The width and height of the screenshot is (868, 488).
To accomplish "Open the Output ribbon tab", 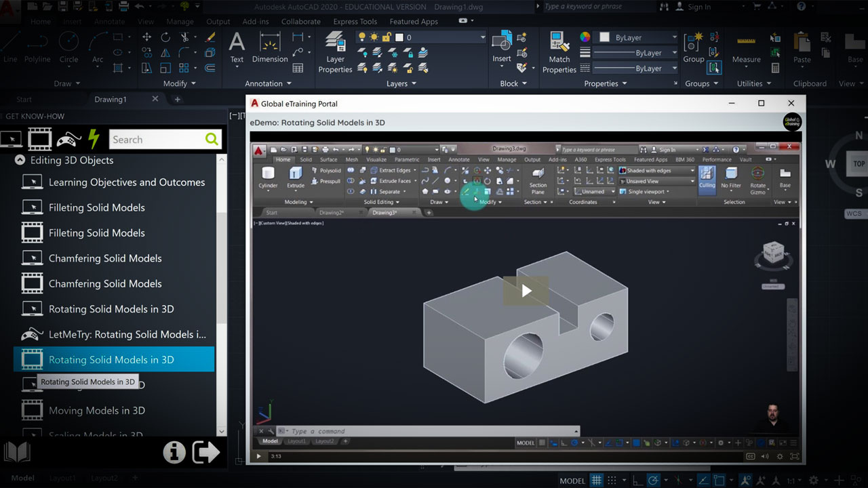I will click(218, 22).
